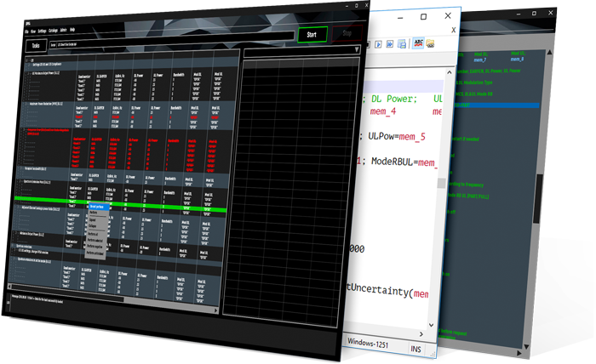Click the 'DL Power;' comment in editor
This screenshot has width=596, height=364.
(393, 99)
